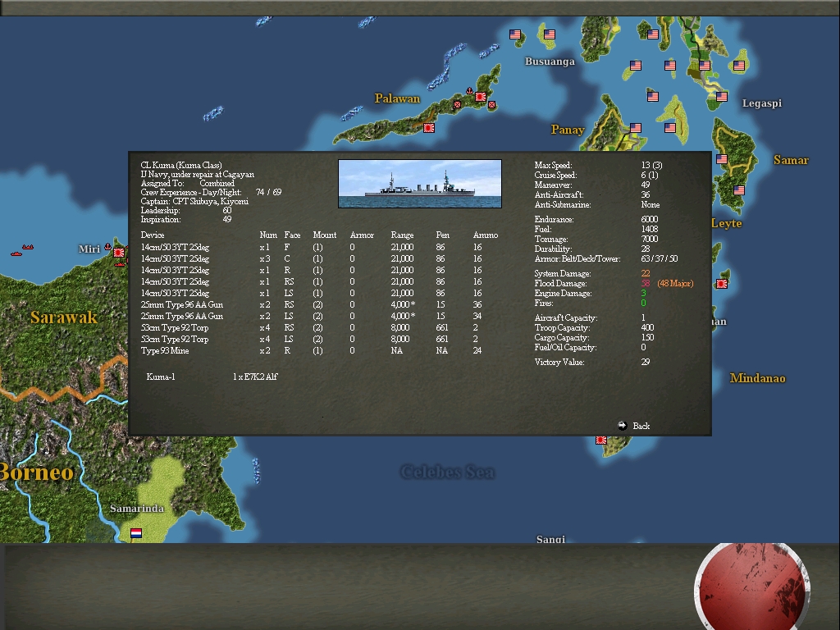Select US flag directly above Busuanga label

[549, 34]
